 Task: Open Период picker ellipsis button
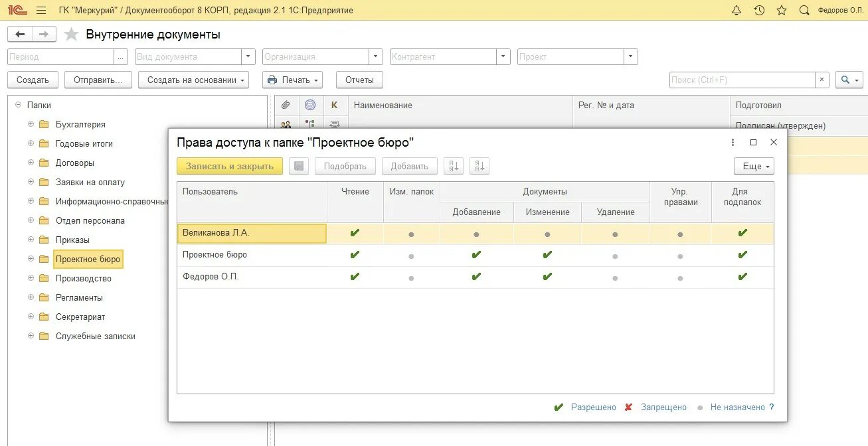121,57
